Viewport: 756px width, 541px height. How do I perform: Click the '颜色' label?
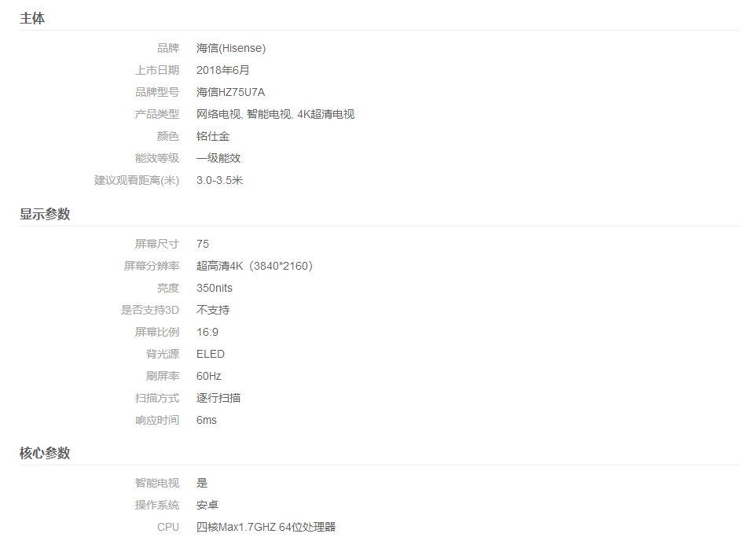(168, 137)
